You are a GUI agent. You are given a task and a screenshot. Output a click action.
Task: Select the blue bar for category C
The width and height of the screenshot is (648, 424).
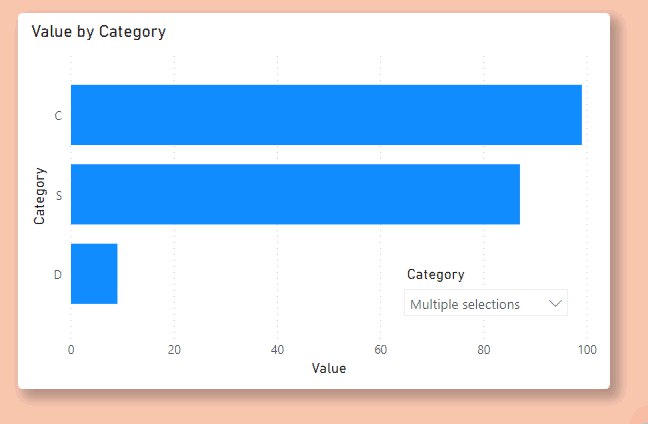(326, 115)
